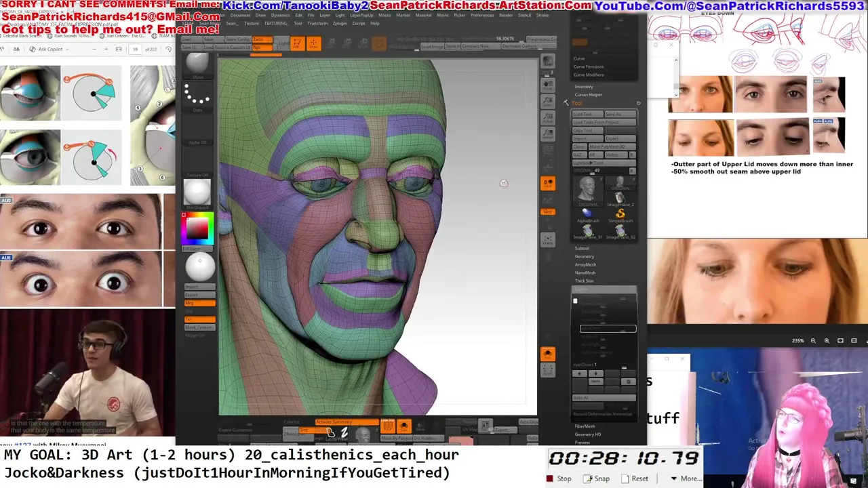Viewport: 868px width, 488px height.
Task: Click the hammer icon beside Tool title
Action: (x=566, y=103)
